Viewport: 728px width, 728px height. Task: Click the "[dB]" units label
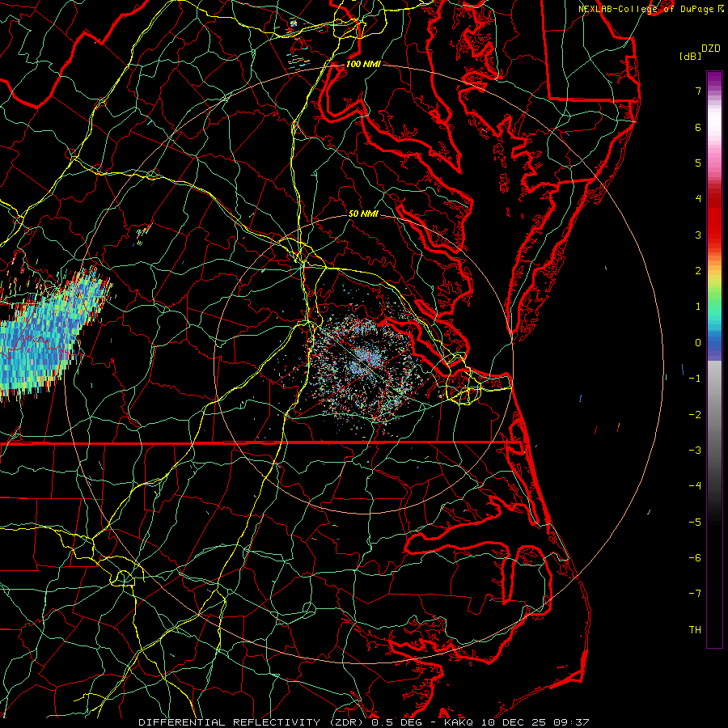(x=690, y=56)
